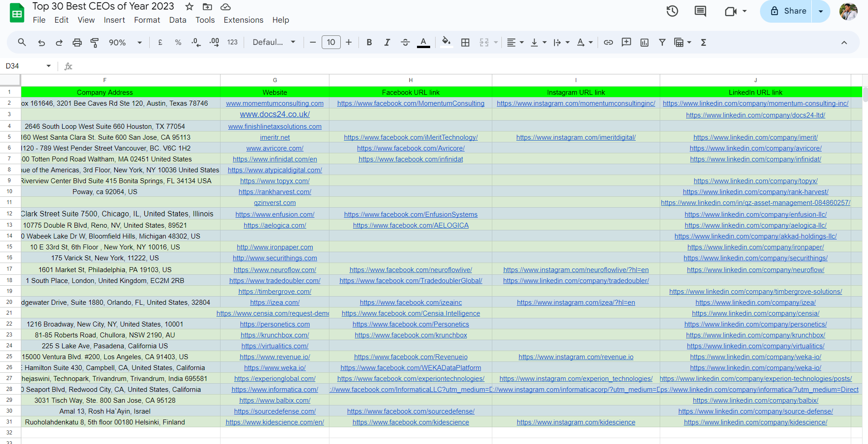Open the Extensions menu
868x444 pixels.
[243, 20]
